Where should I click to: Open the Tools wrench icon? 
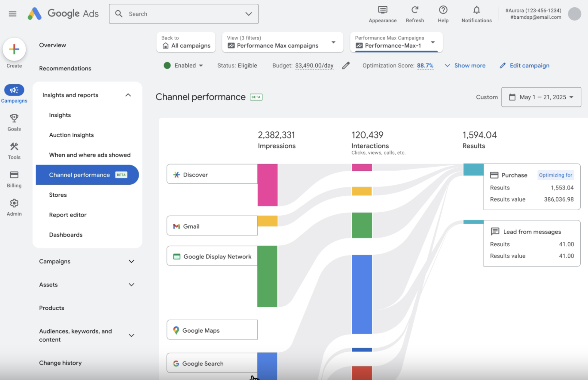tap(14, 147)
